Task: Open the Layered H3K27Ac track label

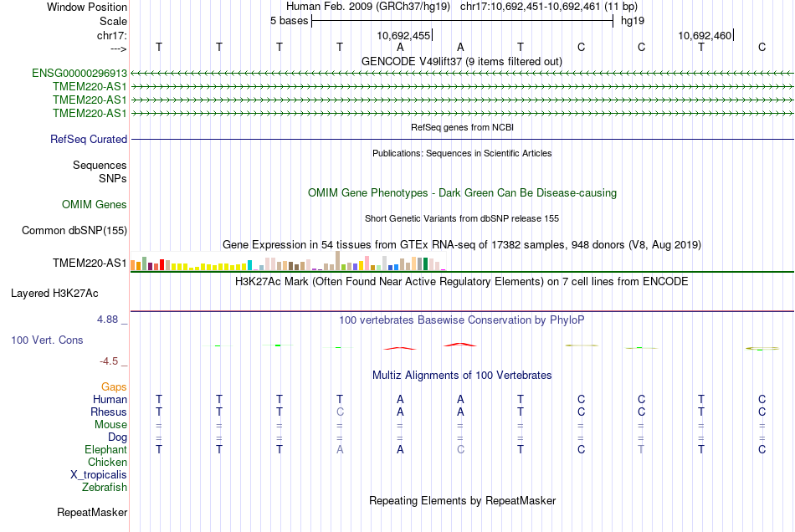Action: click(x=54, y=294)
